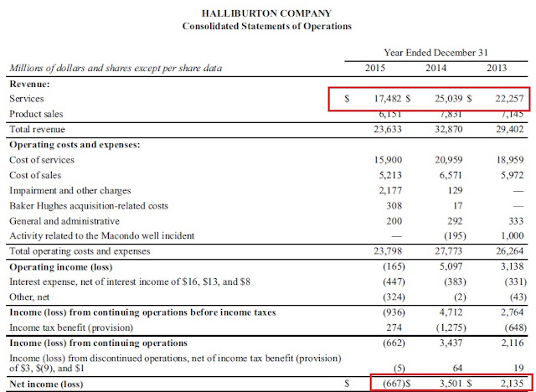Click total operating costs value 27,773
This screenshot has width=536, height=392.
click(449, 251)
